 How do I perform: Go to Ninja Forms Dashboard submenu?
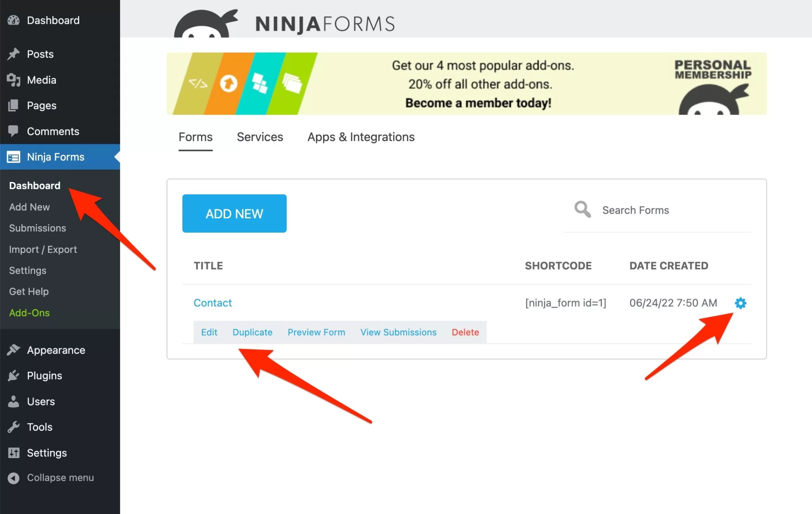(34, 185)
